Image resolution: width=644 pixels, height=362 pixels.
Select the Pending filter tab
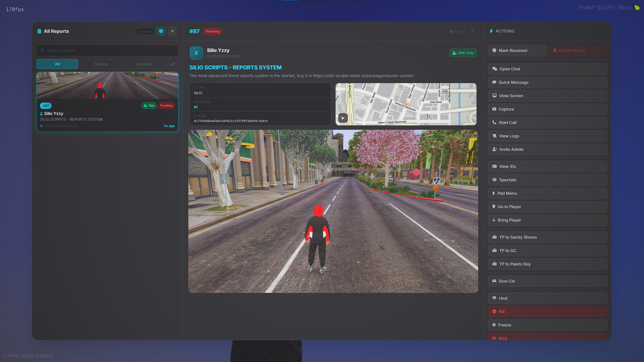101,64
